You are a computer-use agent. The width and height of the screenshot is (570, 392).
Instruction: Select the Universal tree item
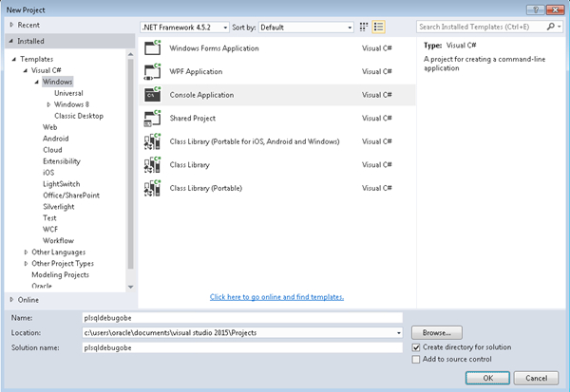point(68,93)
